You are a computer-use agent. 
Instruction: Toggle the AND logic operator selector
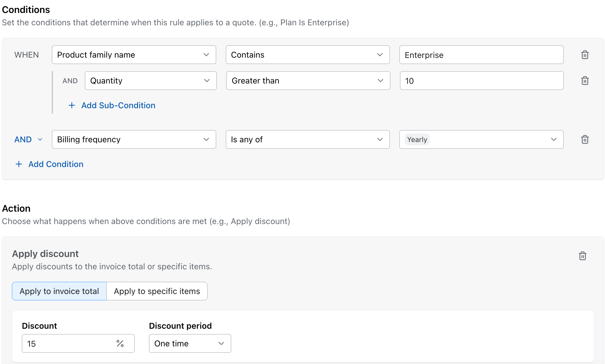[28, 139]
